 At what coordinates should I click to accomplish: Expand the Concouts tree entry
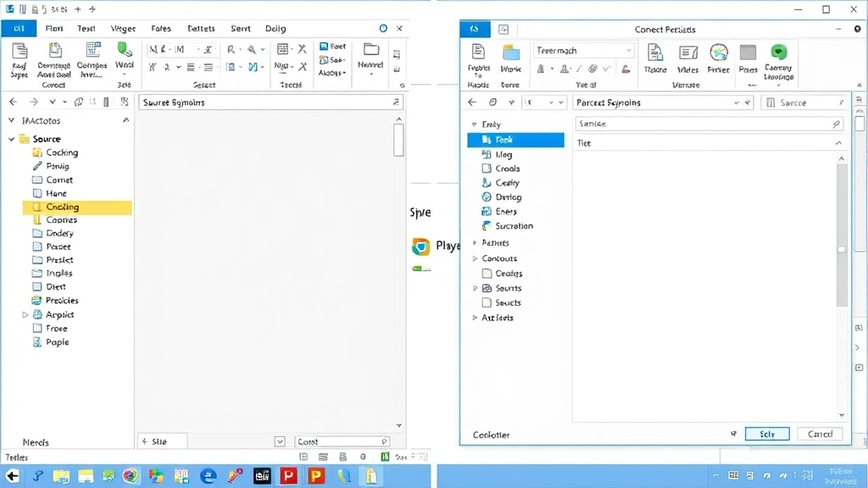(x=474, y=258)
